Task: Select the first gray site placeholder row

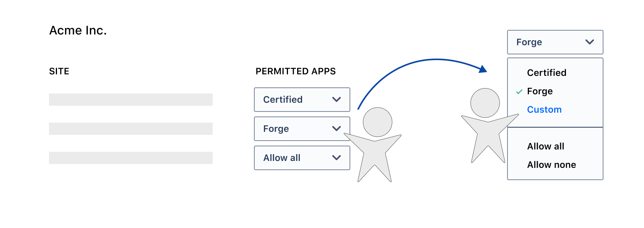Action: [131, 100]
